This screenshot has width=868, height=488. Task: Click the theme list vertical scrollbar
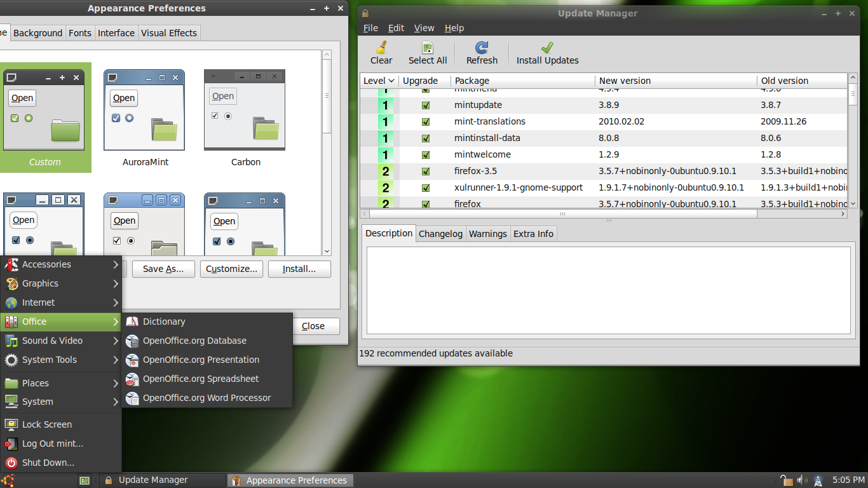click(x=327, y=153)
